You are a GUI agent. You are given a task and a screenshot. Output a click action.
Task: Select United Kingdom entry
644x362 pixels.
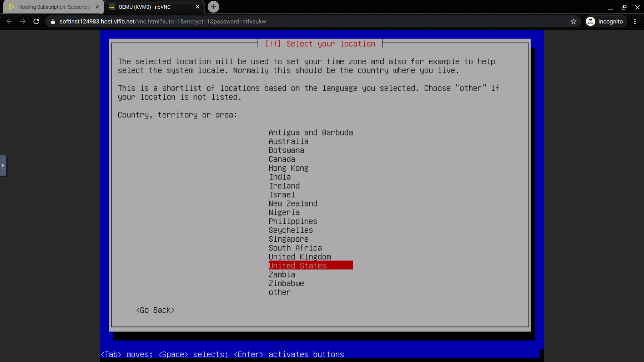[300, 257]
